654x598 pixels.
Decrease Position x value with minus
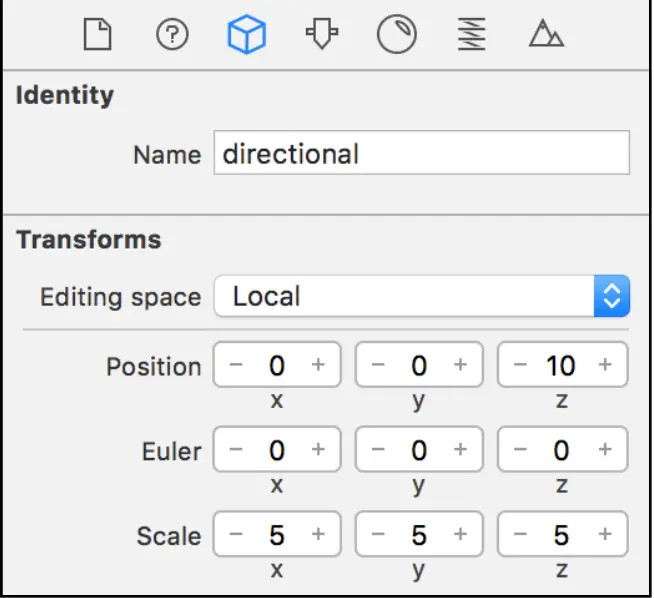(x=236, y=365)
